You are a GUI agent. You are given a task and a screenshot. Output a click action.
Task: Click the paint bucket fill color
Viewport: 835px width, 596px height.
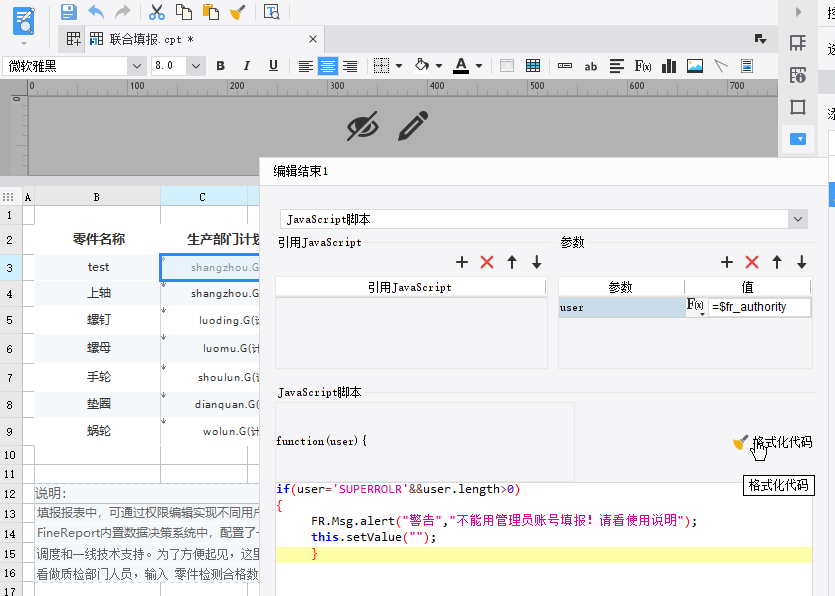pos(422,66)
